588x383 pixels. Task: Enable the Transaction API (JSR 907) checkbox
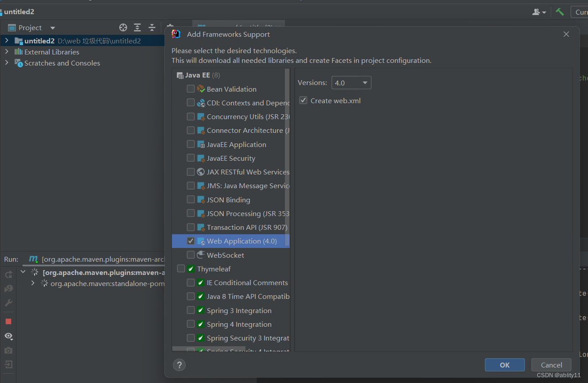coord(191,227)
